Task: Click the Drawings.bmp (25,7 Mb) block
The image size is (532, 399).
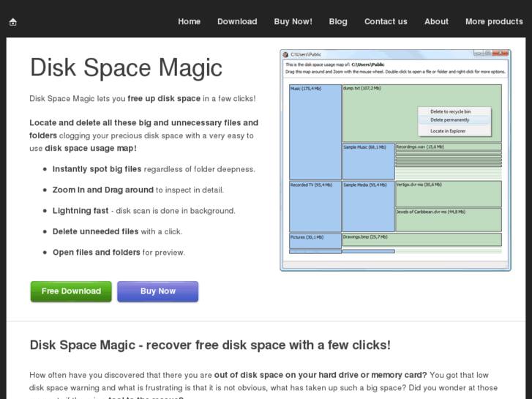Action: tap(422, 239)
